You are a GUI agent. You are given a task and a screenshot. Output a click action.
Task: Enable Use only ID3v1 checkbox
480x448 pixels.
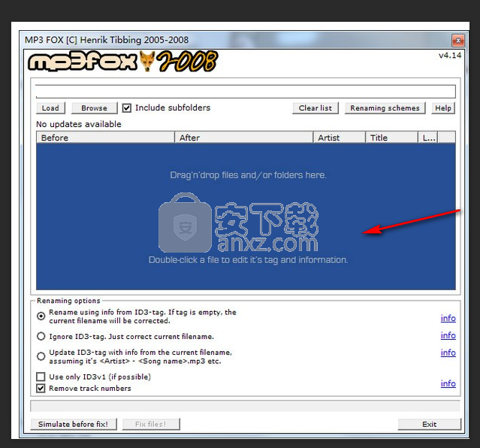pos(41,377)
